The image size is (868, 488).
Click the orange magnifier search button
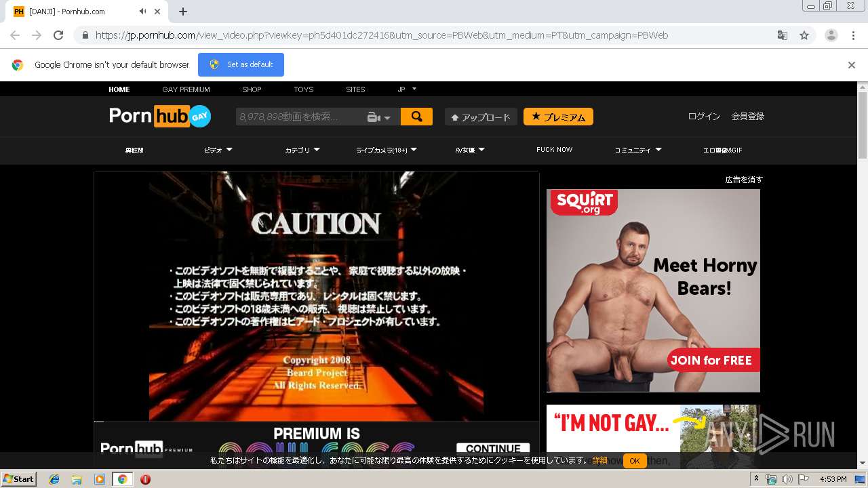click(x=416, y=117)
